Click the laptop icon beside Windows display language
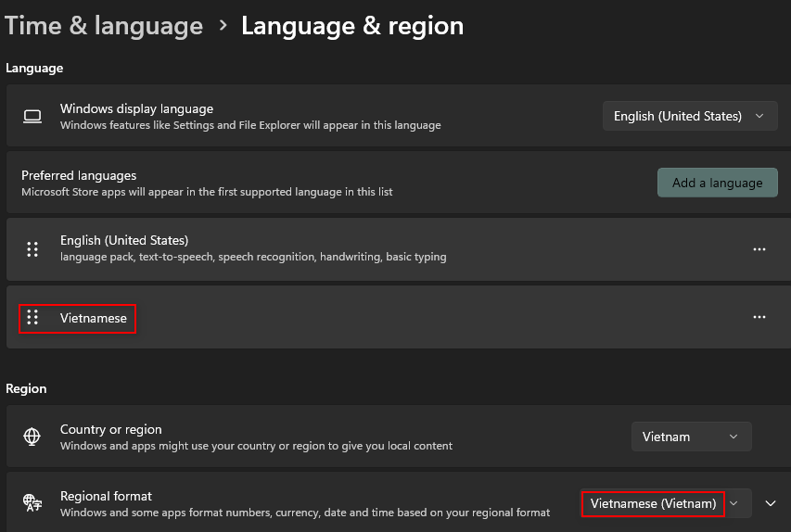The height and width of the screenshot is (532, 791). point(32,117)
